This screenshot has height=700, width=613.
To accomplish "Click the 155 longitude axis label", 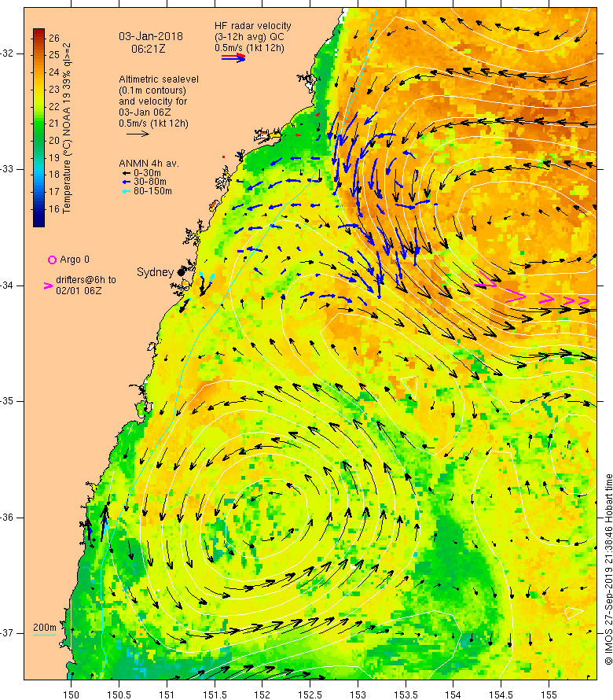I will coord(549,694).
